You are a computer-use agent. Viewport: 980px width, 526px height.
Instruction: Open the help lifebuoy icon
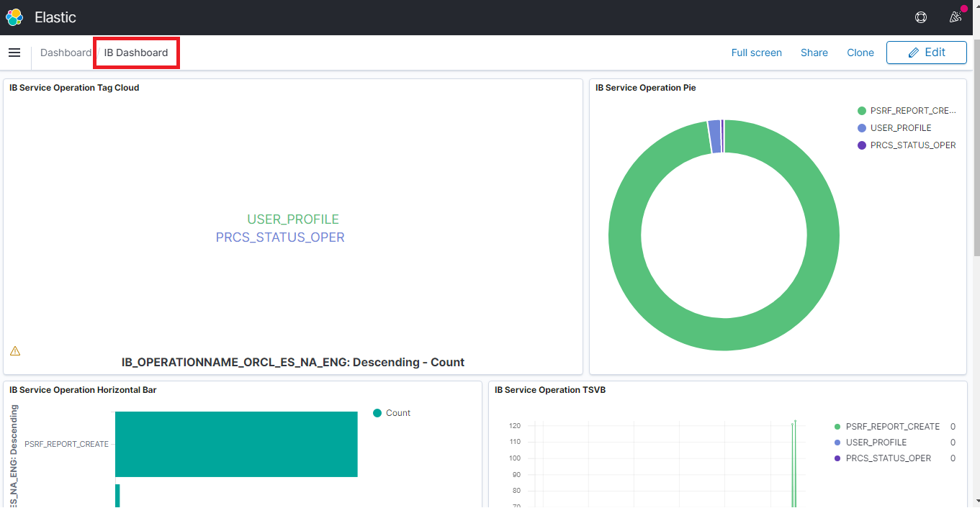(920, 17)
